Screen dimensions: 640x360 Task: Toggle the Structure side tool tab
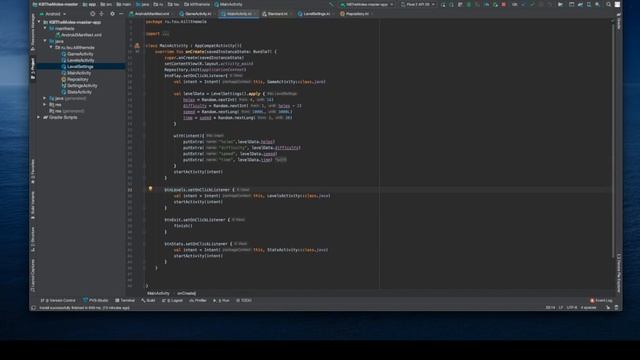(x=33, y=239)
